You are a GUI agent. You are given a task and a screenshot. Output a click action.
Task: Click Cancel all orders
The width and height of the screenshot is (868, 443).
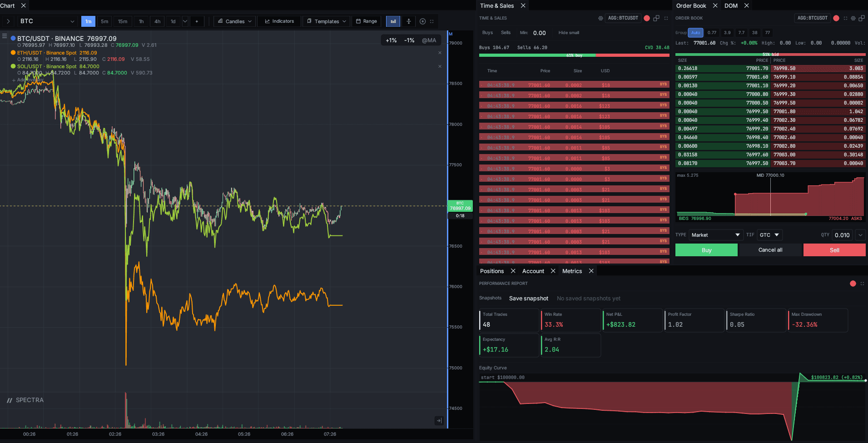tap(770, 250)
